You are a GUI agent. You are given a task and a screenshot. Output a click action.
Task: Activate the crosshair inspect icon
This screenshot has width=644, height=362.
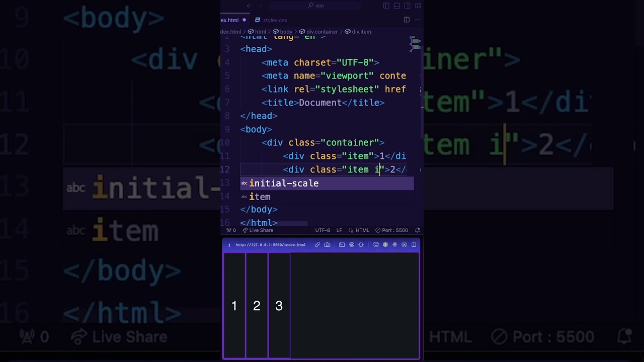click(361, 245)
